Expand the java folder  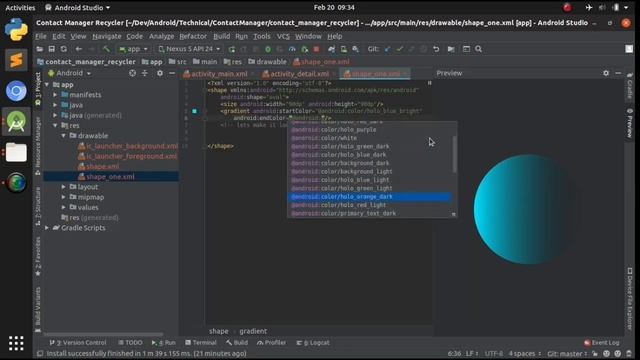pos(55,105)
